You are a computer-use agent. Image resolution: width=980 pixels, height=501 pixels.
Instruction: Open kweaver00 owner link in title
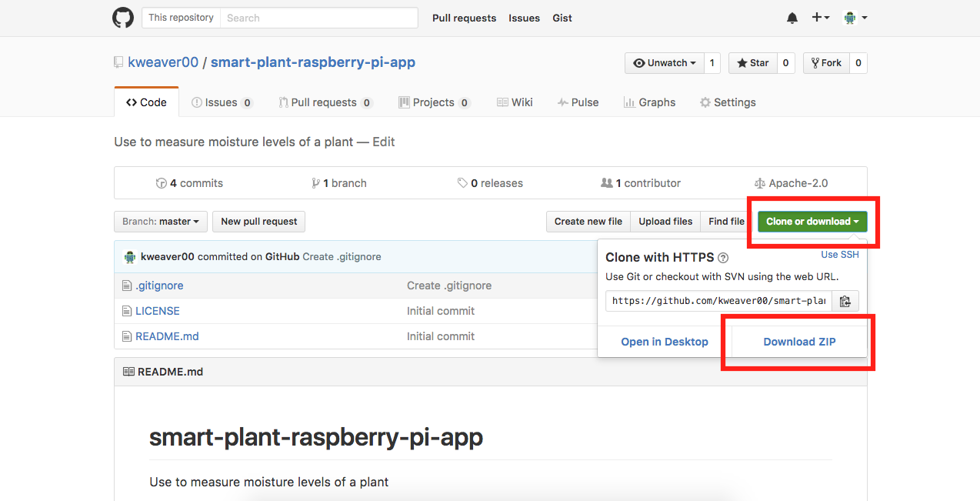point(163,62)
